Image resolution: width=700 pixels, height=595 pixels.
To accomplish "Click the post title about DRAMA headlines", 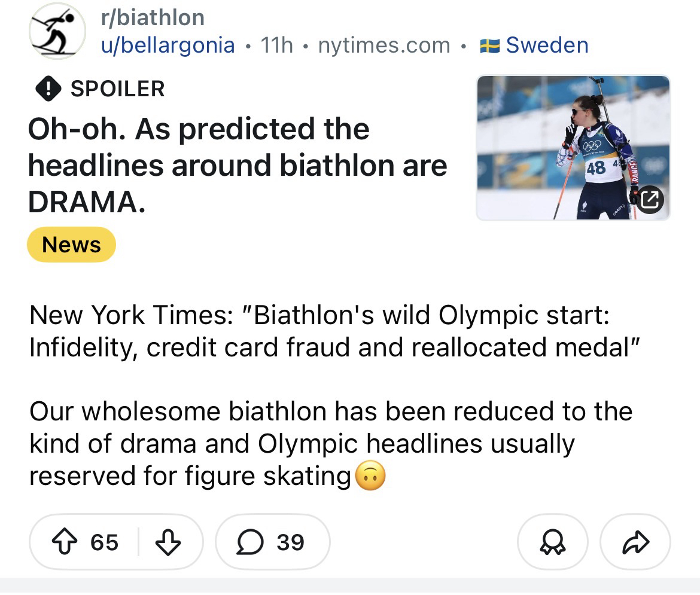I will (238, 166).
